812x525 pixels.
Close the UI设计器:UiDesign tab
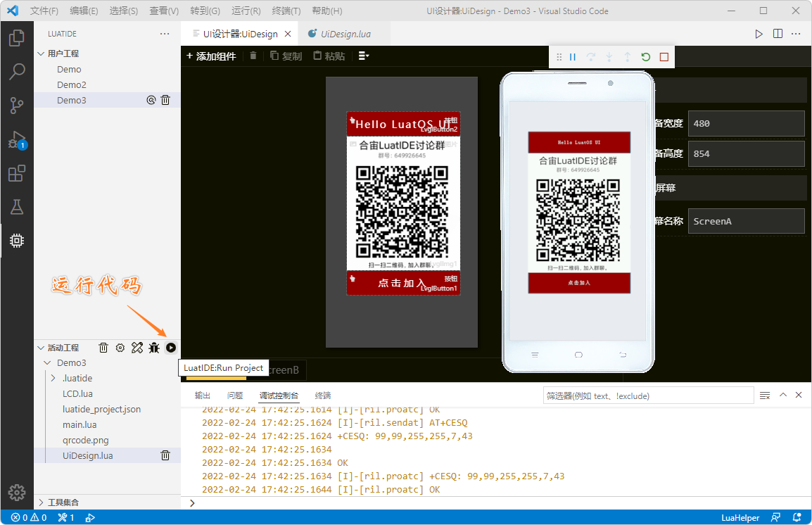coord(288,34)
